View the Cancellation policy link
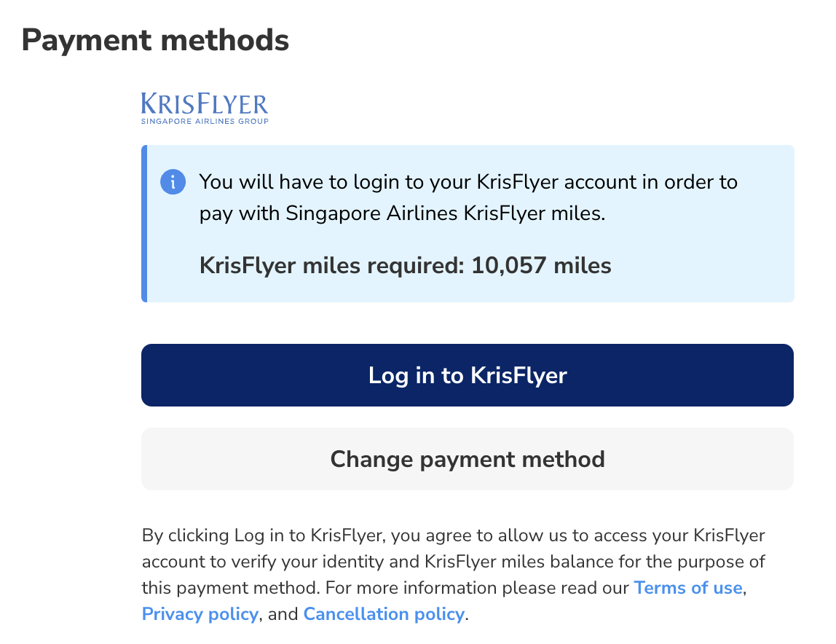The height and width of the screenshot is (644, 836). 383,614
